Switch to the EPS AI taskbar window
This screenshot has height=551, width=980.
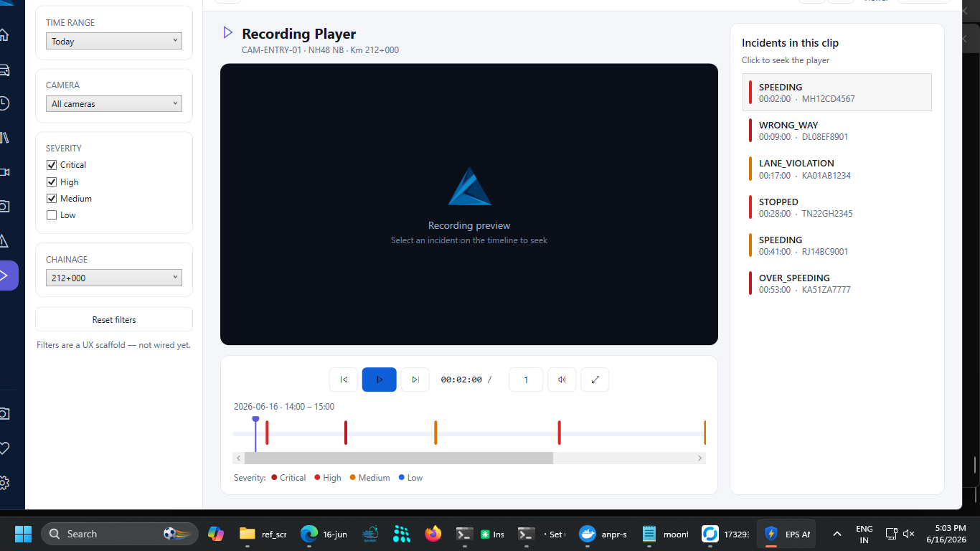click(787, 534)
